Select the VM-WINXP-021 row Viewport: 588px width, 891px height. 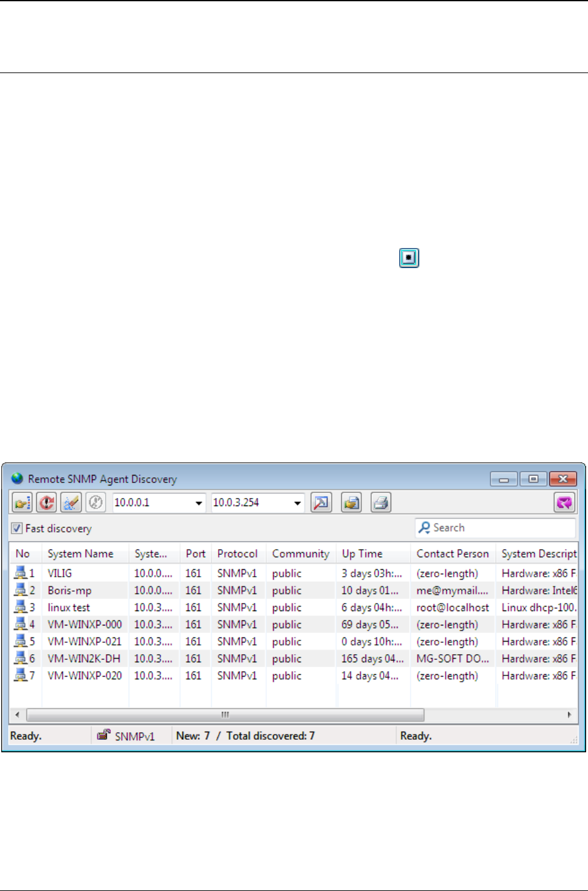[294, 641]
